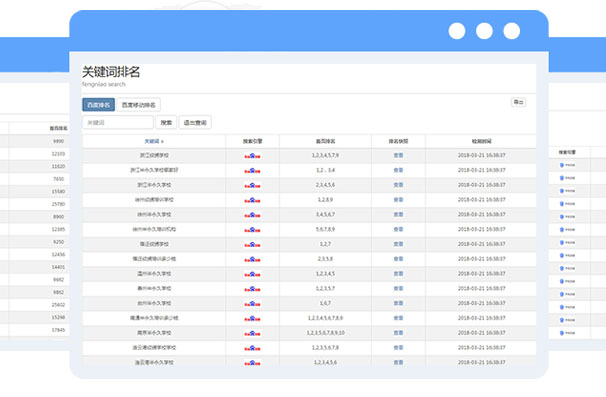Click Baidu logo in row ranked 1,2,3,4,5,6
This screenshot has width=606, height=397.
(x=252, y=363)
